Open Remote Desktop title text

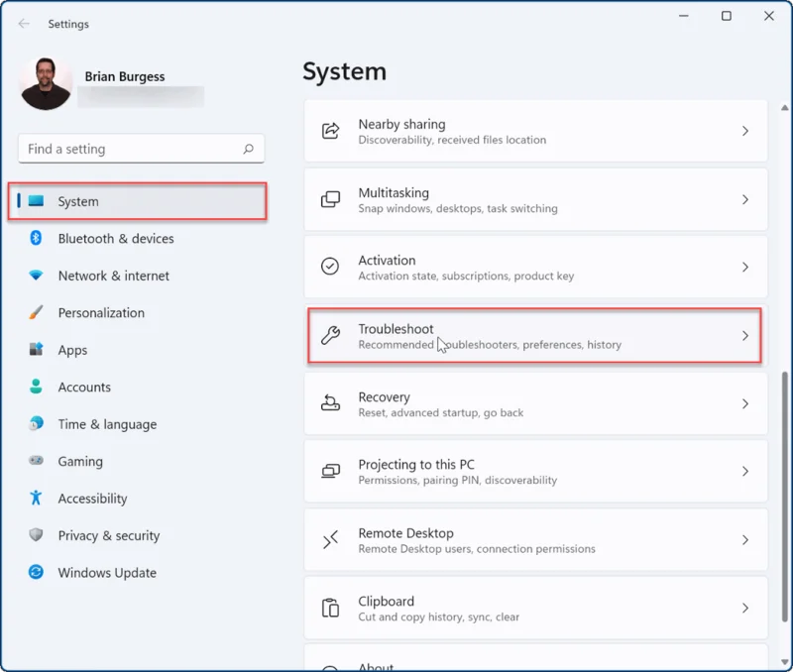click(x=405, y=533)
